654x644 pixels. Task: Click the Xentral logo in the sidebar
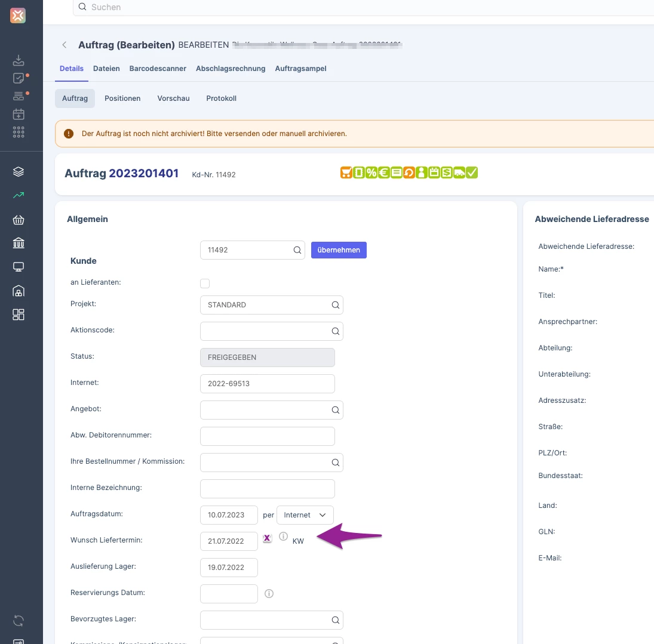(x=18, y=16)
